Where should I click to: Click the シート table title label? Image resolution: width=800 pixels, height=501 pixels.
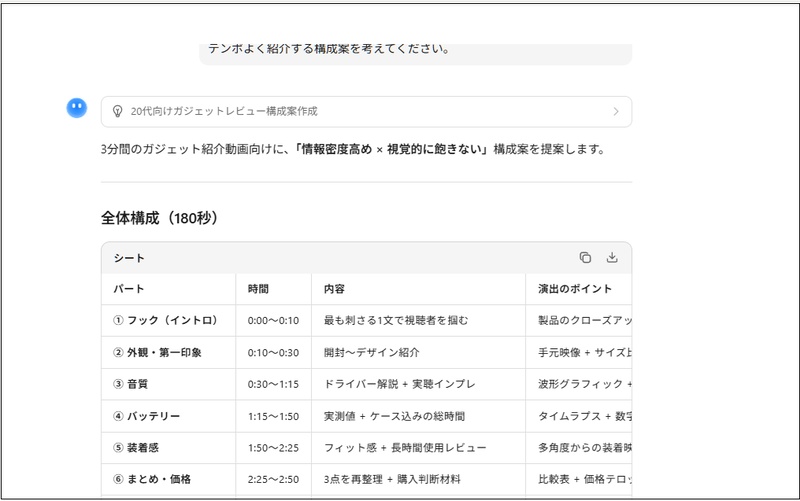[x=129, y=258]
